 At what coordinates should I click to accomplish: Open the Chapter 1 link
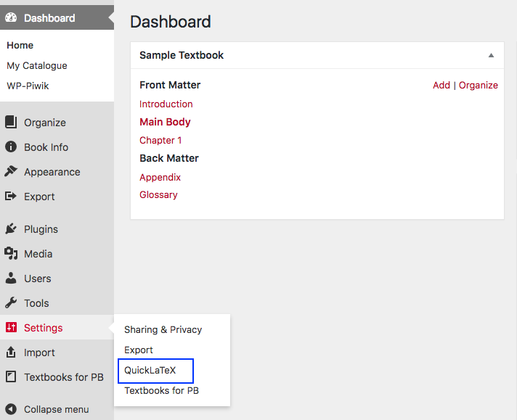(160, 140)
